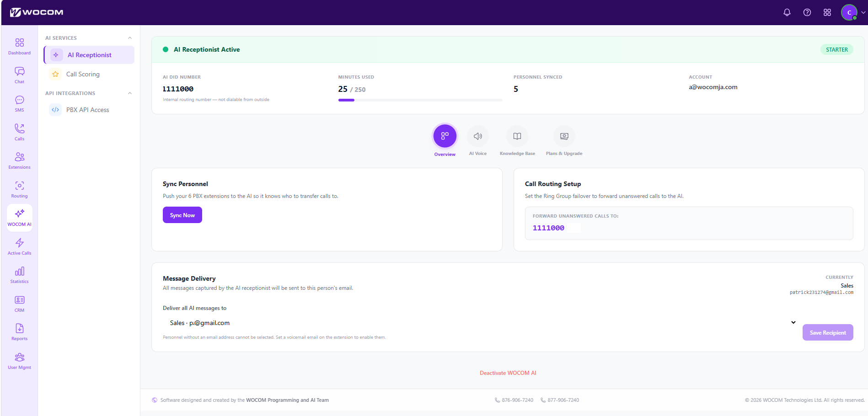Open CRM in the sidebar
The image size is (868, 416).
(x=19, y=304)
